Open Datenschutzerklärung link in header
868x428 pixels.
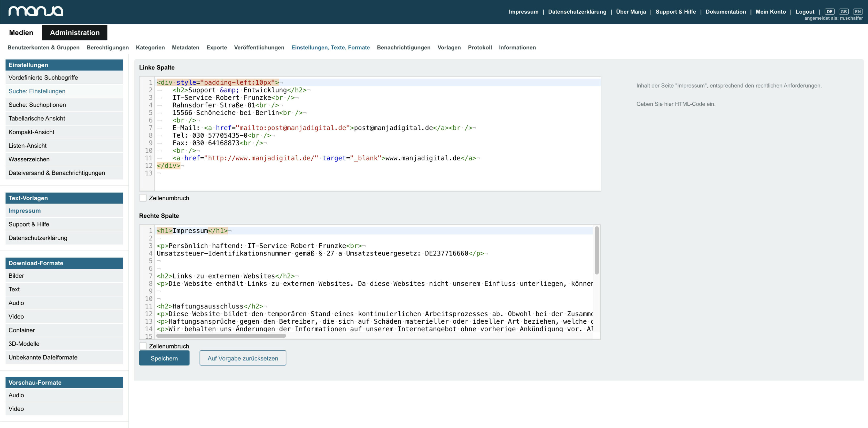pos(577,11)
